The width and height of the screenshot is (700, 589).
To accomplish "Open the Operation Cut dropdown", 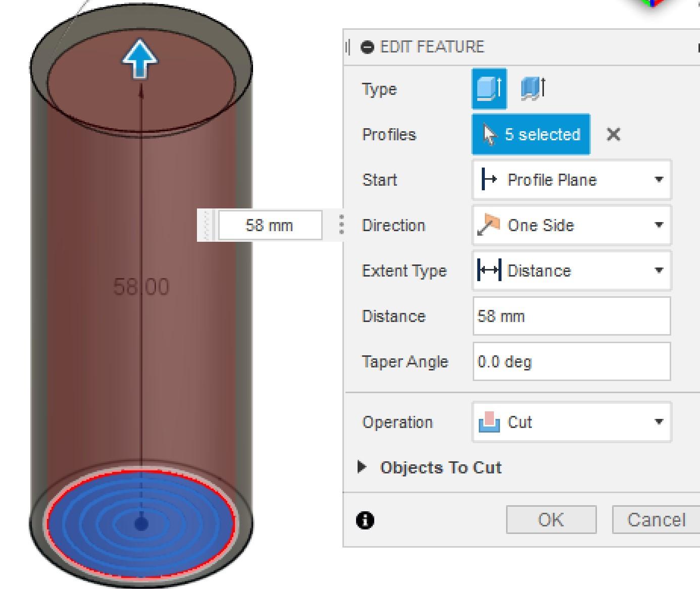I will coord(572,422).
